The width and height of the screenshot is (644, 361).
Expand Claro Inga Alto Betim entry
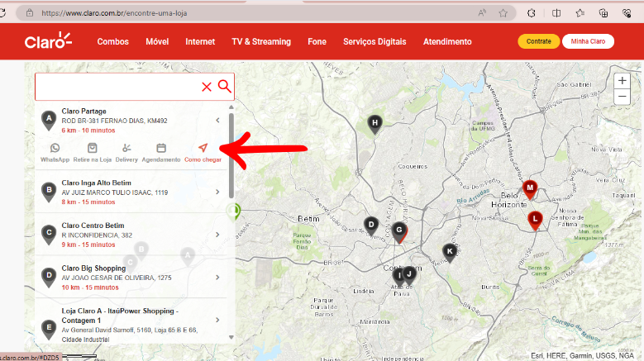tap(217, 192)
